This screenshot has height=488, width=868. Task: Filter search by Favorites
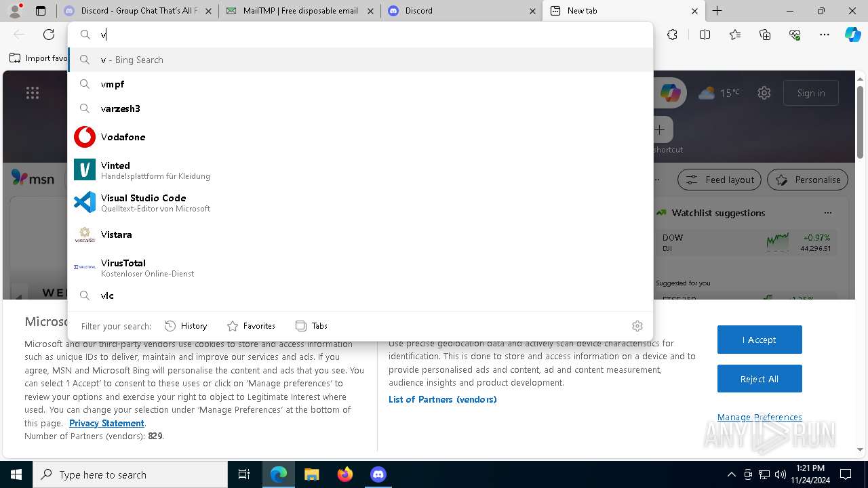(251, 326)
